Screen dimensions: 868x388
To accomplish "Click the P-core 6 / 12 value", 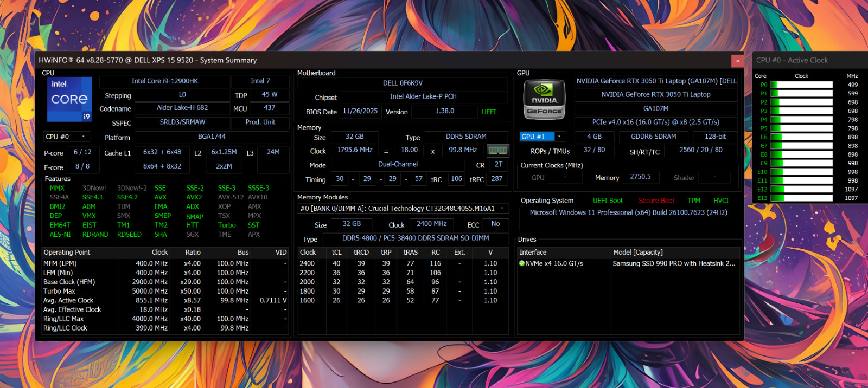I will click(x=82, y=152).
